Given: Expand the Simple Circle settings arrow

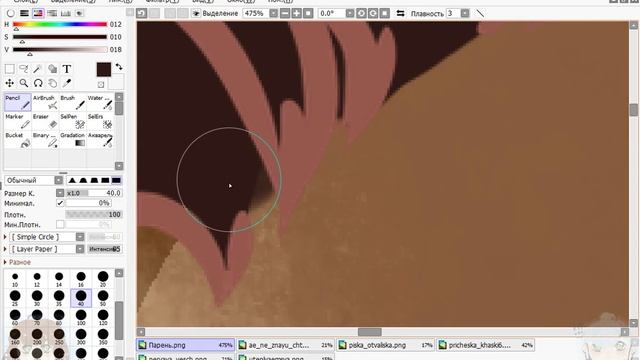Looking at the screenshot, I should coord(5,237).
